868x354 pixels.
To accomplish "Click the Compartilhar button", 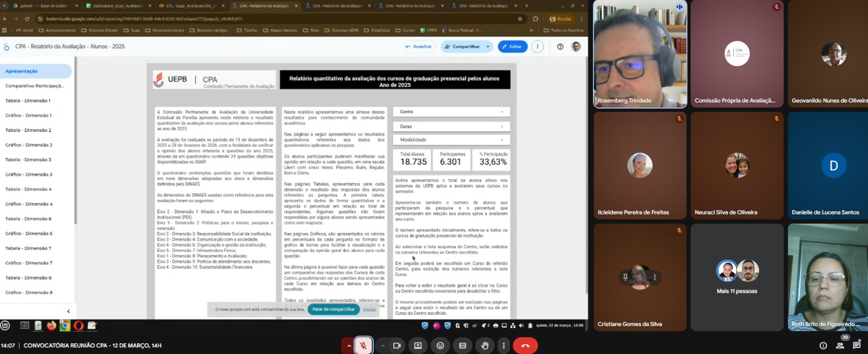I will [x=462, y=47].
